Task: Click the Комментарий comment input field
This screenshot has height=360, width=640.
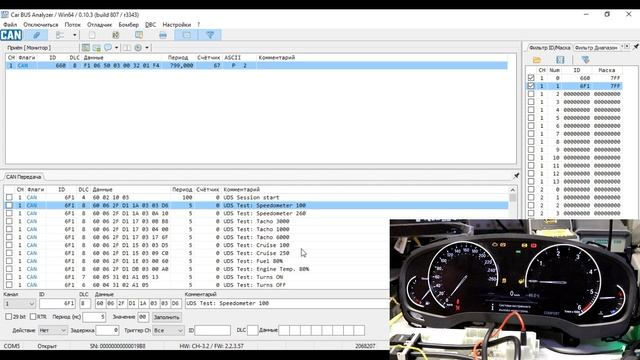Action: (x=287, y=304)
